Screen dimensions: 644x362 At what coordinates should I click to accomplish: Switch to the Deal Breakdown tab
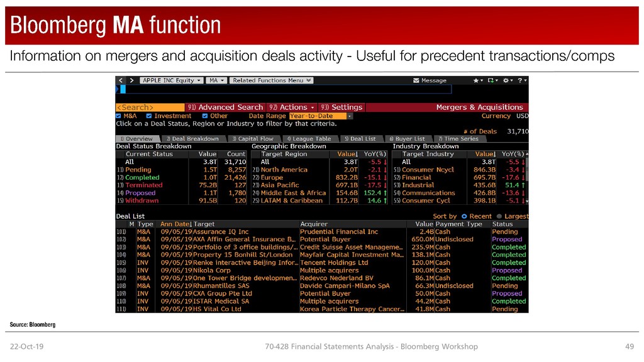point(192,139)
